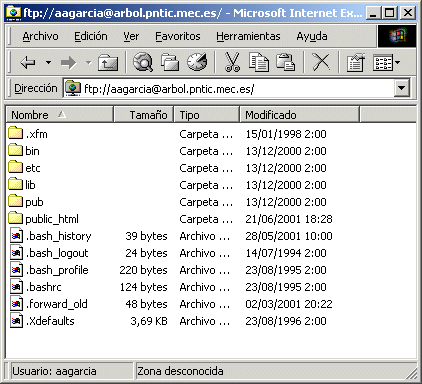The width and height of the screenshot is (422, 384).
Task: Sort by the Tipo column header
Action: [x=207, y=115]
